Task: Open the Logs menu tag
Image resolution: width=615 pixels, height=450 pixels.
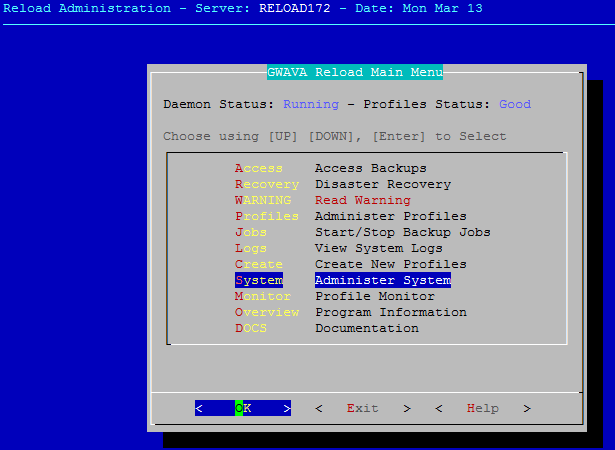Action: (251, 248)
